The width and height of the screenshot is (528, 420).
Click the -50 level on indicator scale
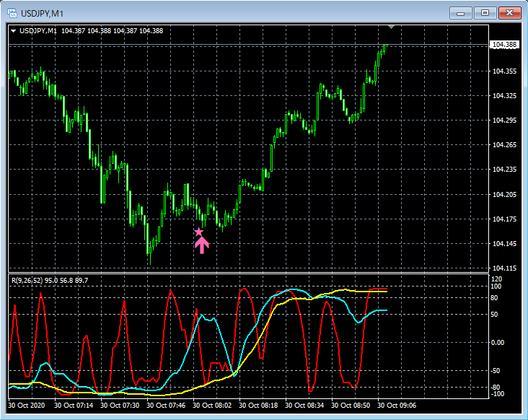click(495, 371)
